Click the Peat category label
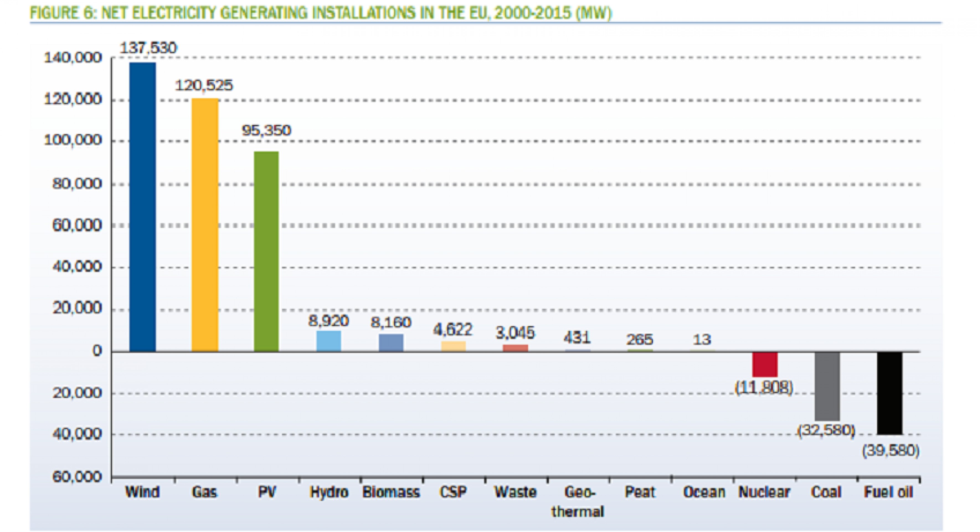The height and width of the screenshot is (532, 980). (640, 492)
